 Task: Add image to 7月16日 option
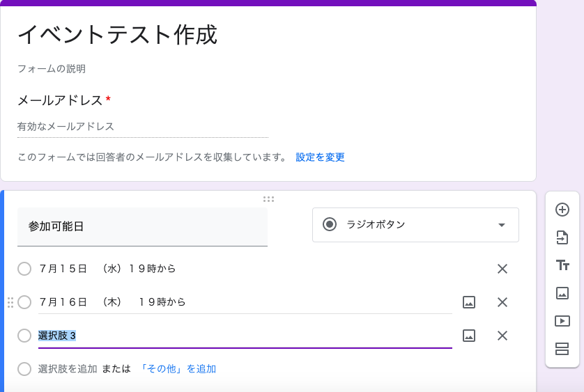coord(469,302)
